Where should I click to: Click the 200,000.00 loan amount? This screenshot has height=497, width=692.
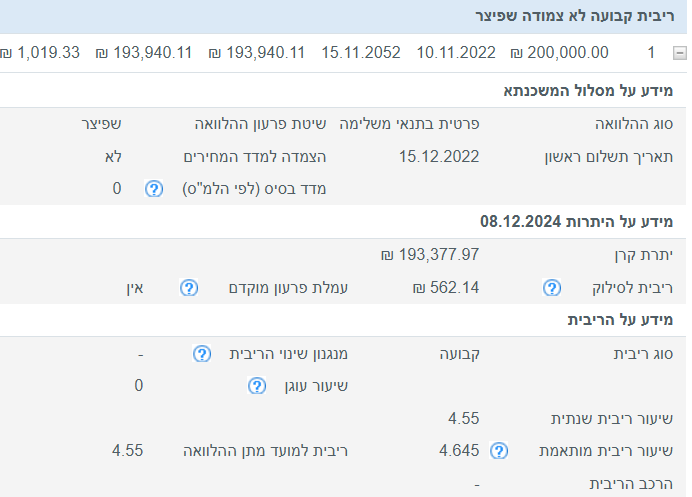(559, 53)
